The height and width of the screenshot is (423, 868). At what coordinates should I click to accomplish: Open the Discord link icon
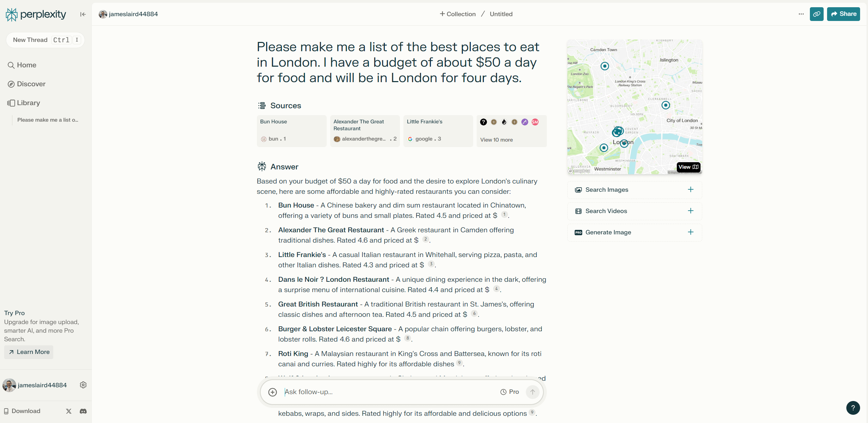point(83,411)
